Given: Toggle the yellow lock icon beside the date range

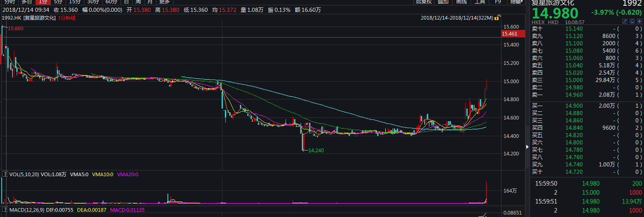Looking at the screenshot, I should [497, 18].
